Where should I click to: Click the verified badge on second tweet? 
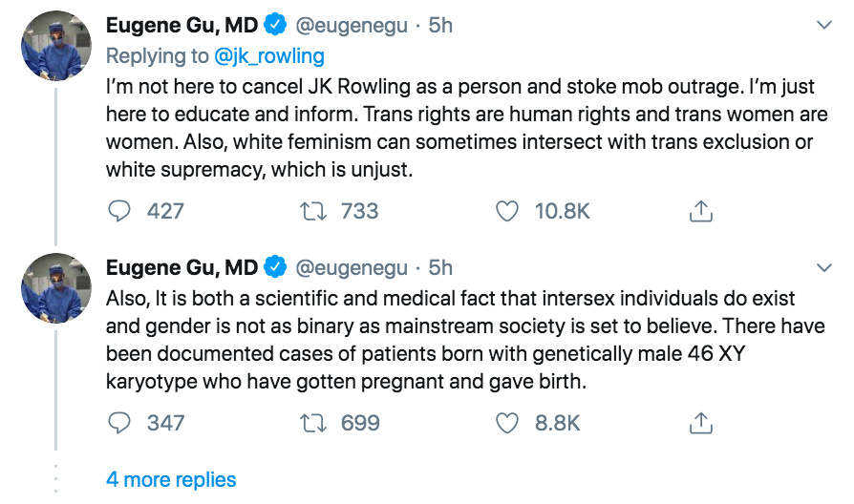[x=276, y=267]
